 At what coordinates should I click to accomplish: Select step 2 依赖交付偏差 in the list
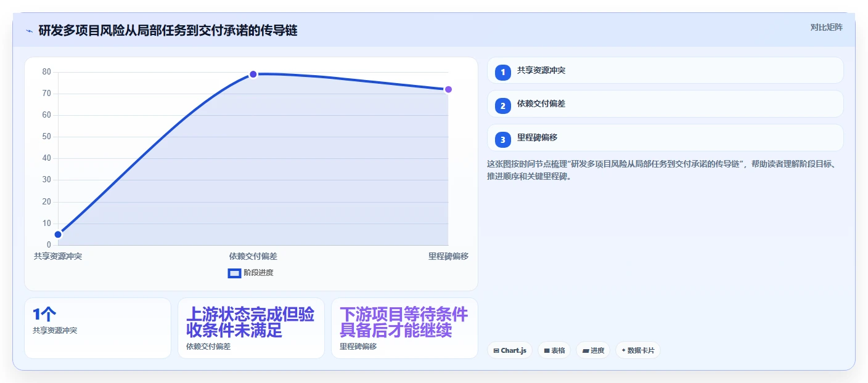coord(665,103)
